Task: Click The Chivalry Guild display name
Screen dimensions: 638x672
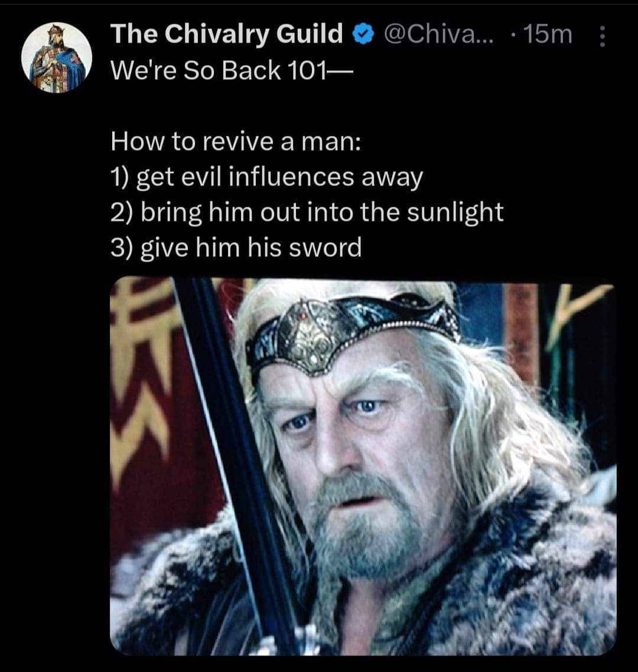Action: tap(226, 35)
